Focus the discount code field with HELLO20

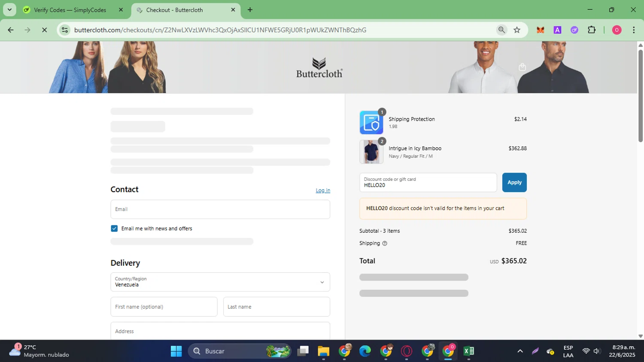[x=428, y=183]
